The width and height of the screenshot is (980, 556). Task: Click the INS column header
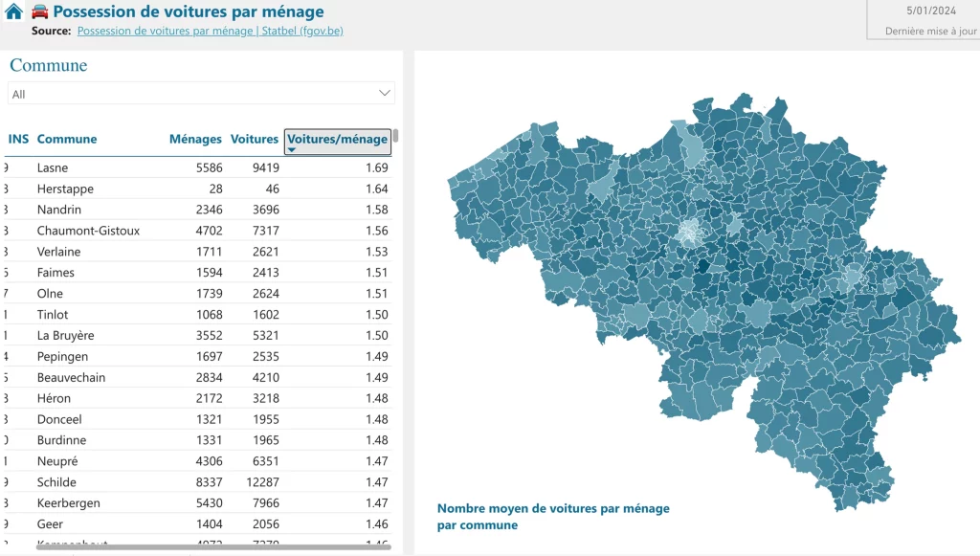click(x=18, y=139)
